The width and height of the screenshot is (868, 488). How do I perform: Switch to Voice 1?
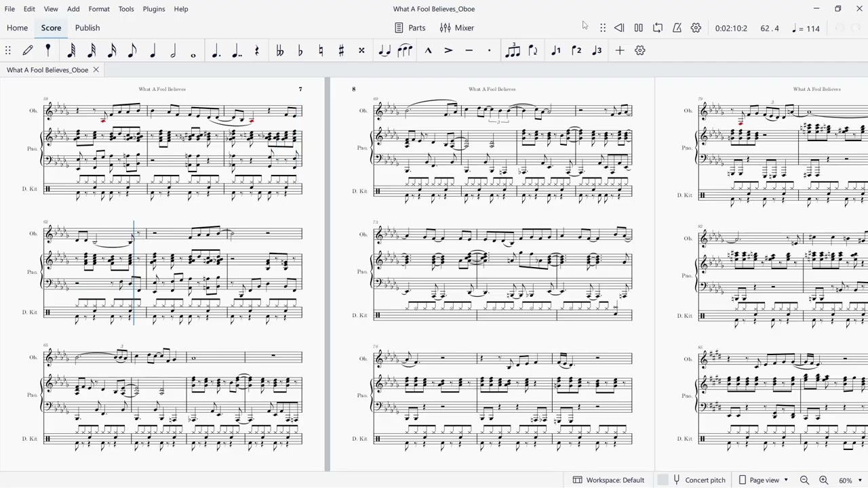coord(556,50)
